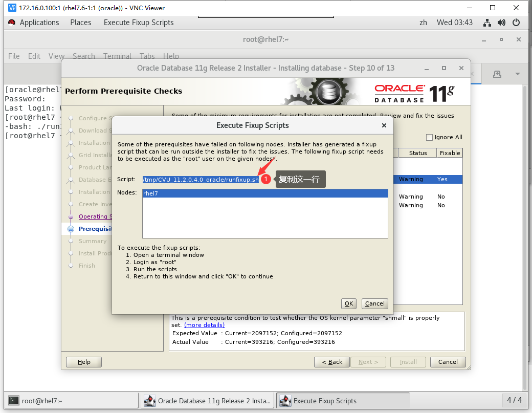Cancel the Execute Fixup Scripts dialog

pos(374,303)
